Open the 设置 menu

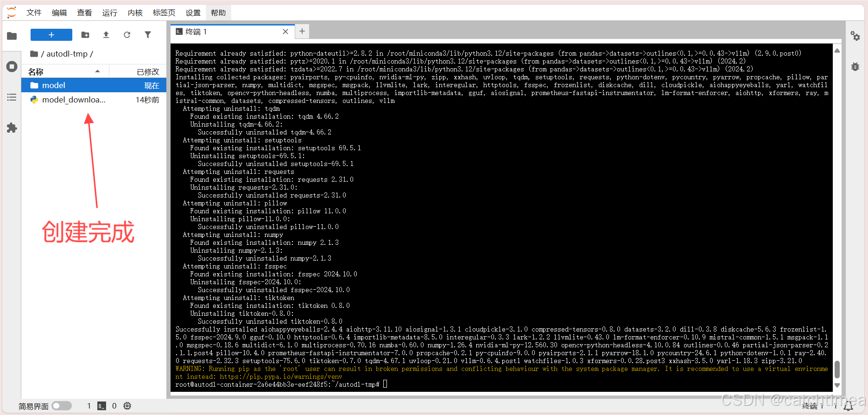click(x=193, y=13)
